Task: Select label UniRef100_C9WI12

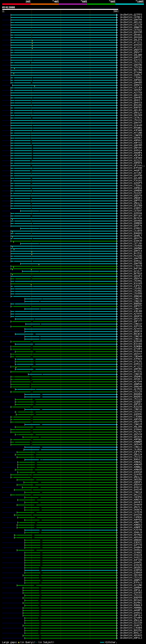Action: [131, 299]
